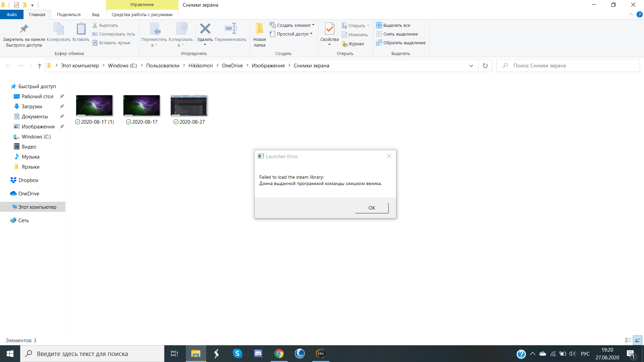Open Task View on taskbar
The width and height of the screenshot is (644, 362).
pos(174,354)
